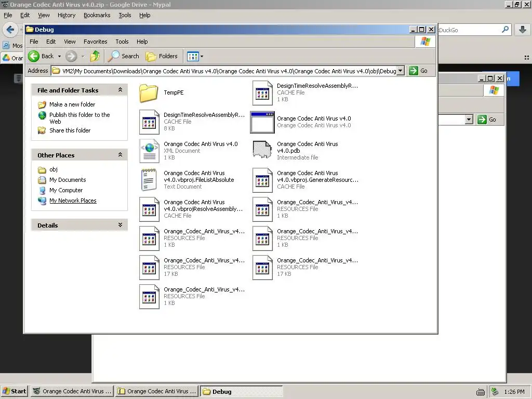Click Go button next to Debug address bar
Screen dimensions: 532x399
click(x=418, y=71)
